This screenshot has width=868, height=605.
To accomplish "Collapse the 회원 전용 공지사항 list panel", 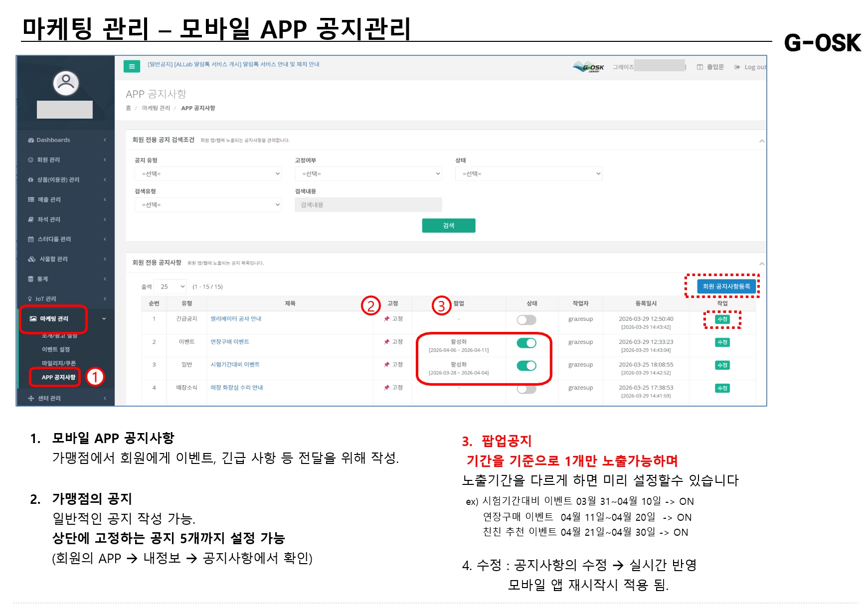I will 762,264.
